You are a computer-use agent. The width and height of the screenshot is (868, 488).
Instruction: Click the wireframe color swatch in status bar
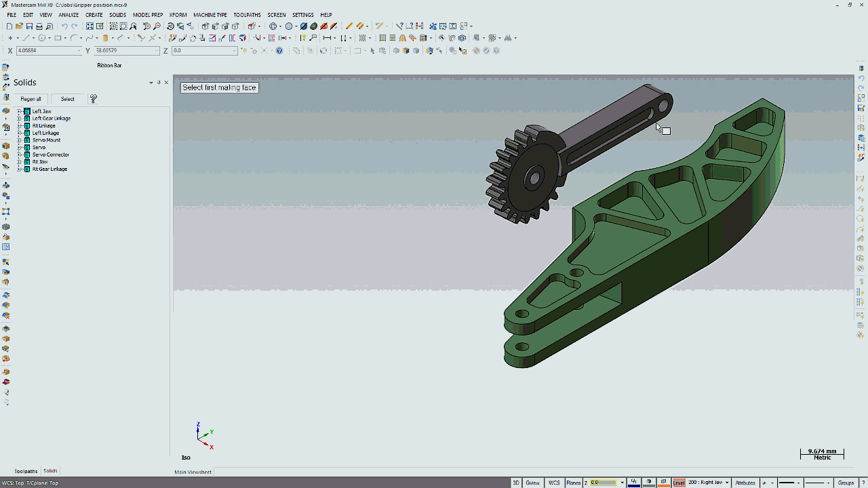point(634,483)
